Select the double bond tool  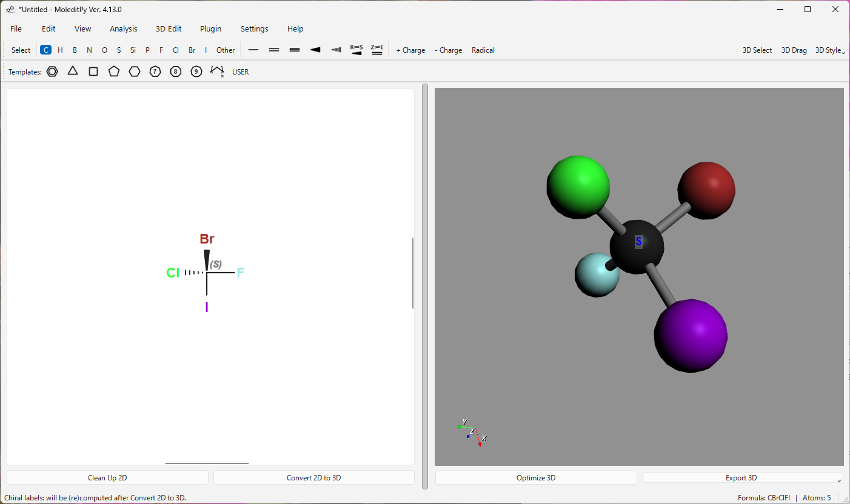pyautogui.click(x=274, y=50)
